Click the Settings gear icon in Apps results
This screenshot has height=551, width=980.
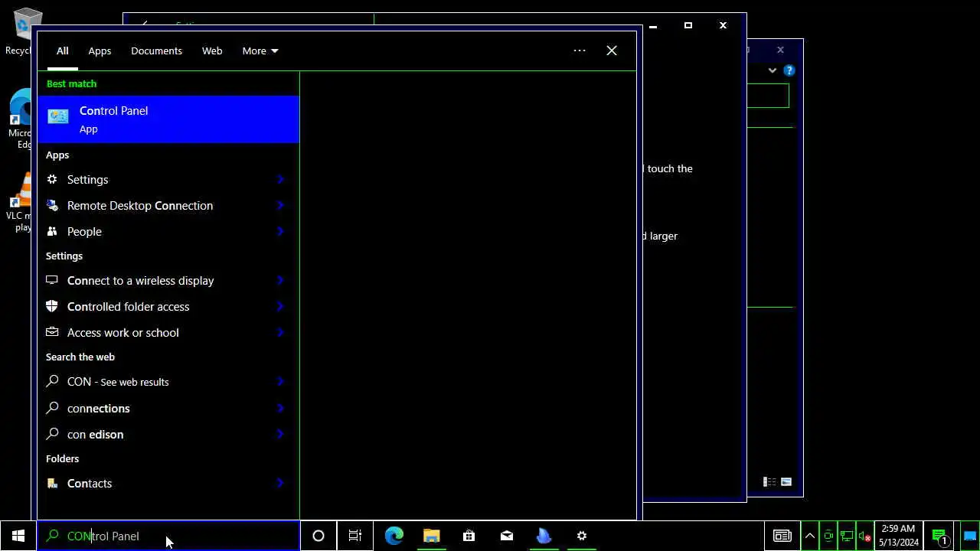pyautogui.click(x=52, y=179)
